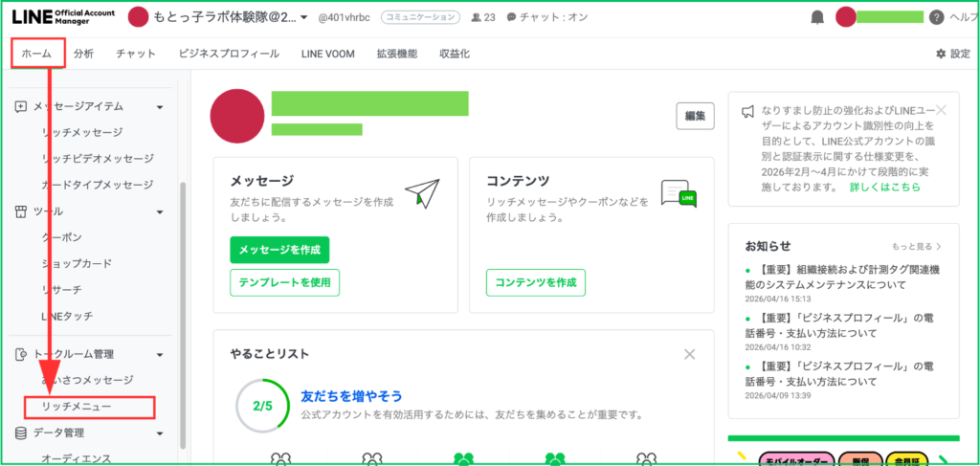This screenshot has height=466, width=980.
Task: Click the トークルーム管理 sidebar icon
Action: (21, 354)
